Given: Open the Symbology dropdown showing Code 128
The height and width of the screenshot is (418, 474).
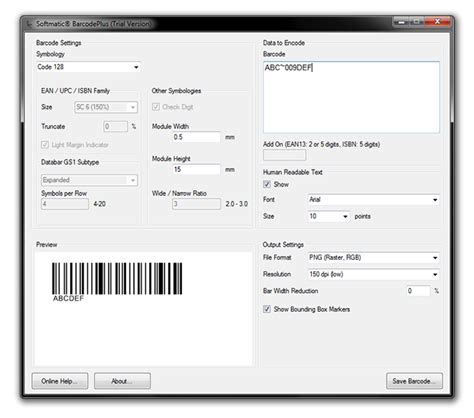Looking at the screenshot, I should click(x=88, y=67).
